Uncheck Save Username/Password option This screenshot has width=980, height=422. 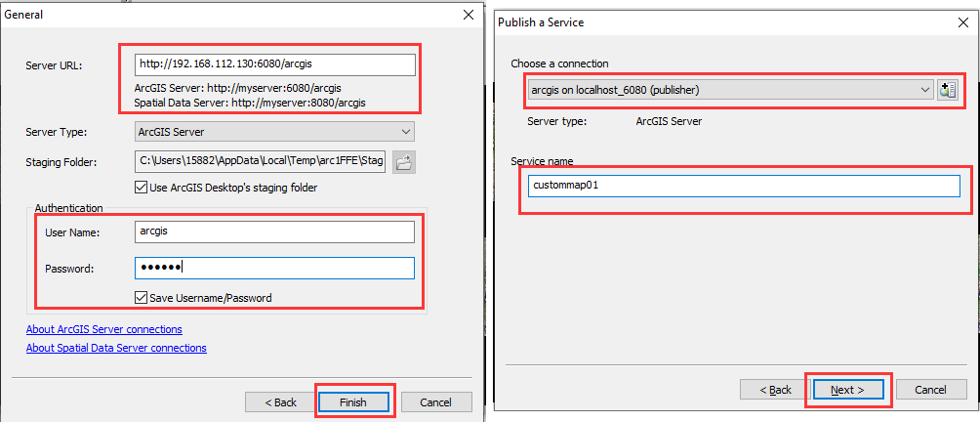point(141,298)
